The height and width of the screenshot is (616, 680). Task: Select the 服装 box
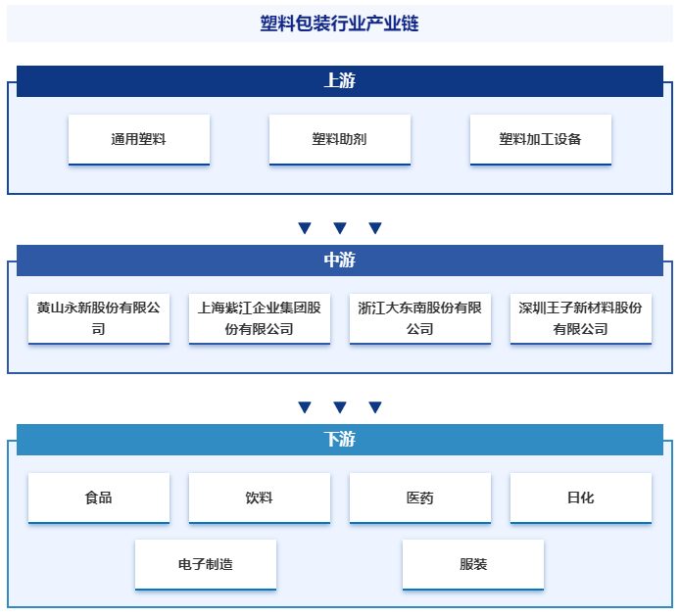473,564
